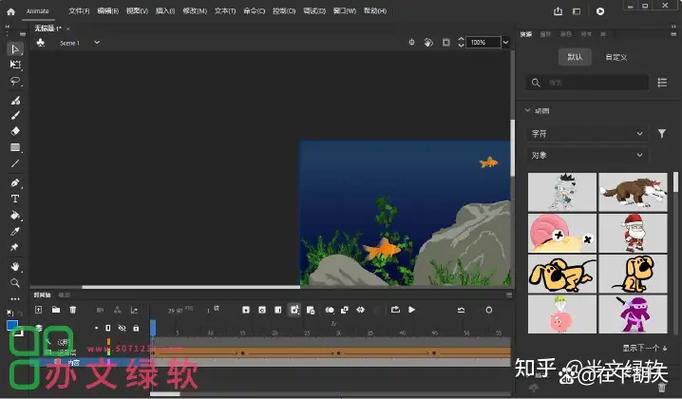Click the 显示下一个 link
The height and width of the screenshot is (399, 682).
645,348
